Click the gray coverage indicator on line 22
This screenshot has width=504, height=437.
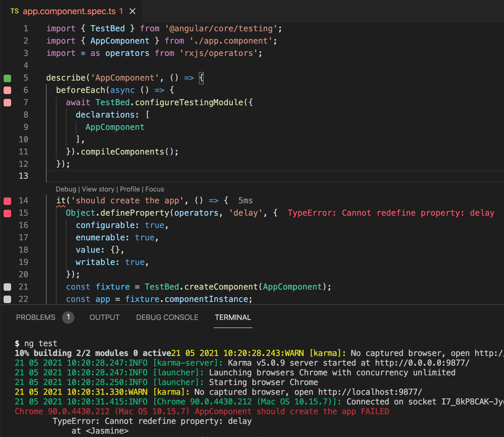coord(7,299)
